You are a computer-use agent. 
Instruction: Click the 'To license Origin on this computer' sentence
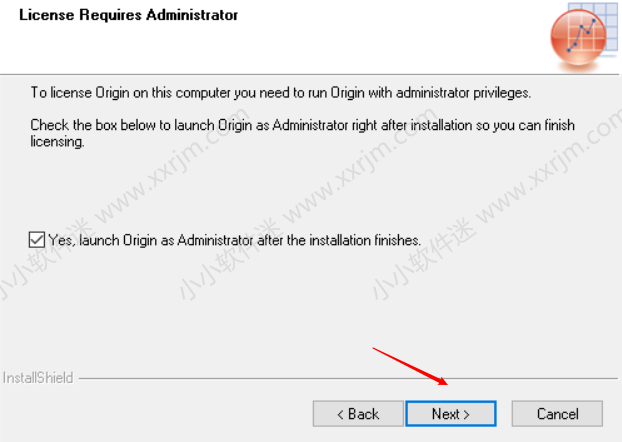(x=281, y=93)
